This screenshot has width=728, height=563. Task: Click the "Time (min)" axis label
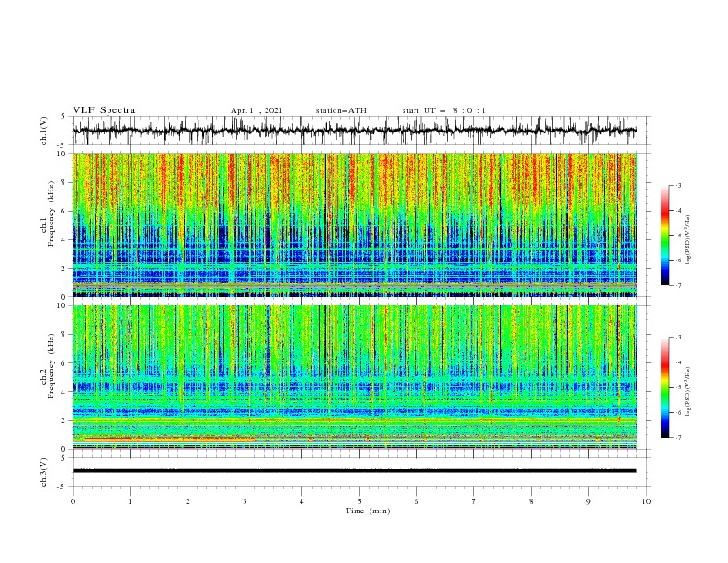pyautogui.click(x=368, y=511)
